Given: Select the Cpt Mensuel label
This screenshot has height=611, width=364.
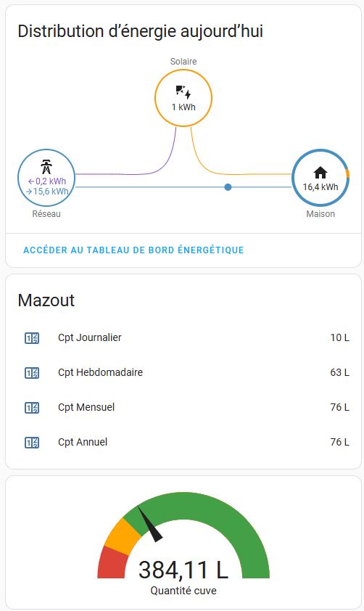Looking at the screenshot, I should click(x=86, y=407).
